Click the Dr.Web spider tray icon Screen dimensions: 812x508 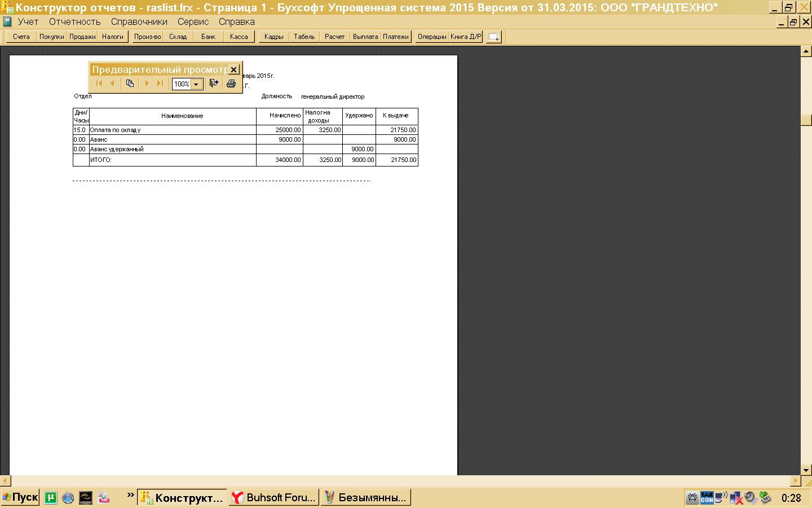pyautogui.click(x=692, y=498)
